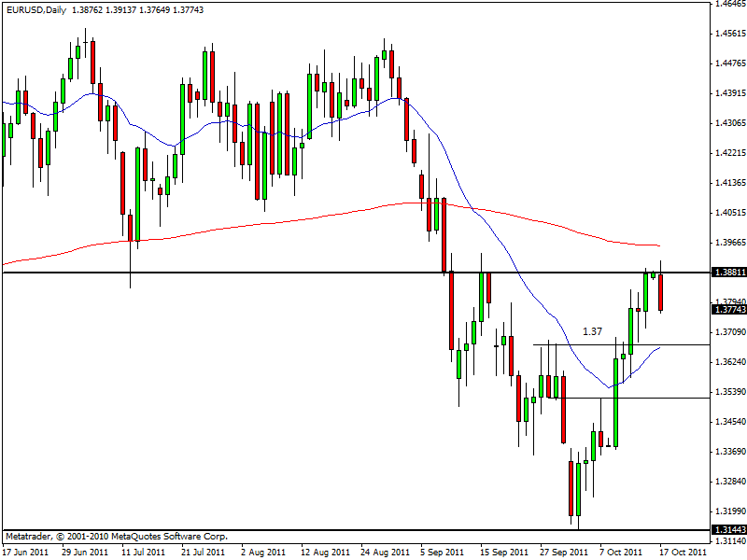The height and width of the screenshot is (560, 747).
Task: Click the 17 Jun 2011 date label
Action: click(x=26, y=552)
